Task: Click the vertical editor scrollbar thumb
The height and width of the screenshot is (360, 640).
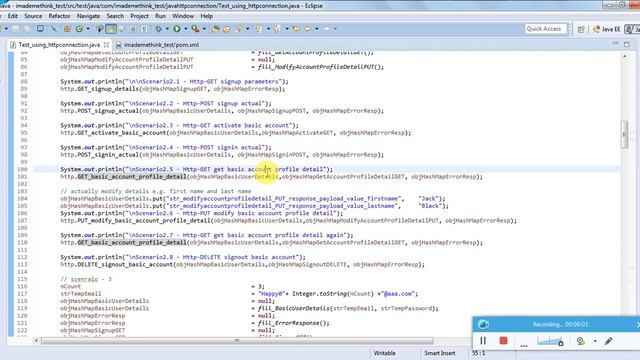Action: [x=624, y=135]
